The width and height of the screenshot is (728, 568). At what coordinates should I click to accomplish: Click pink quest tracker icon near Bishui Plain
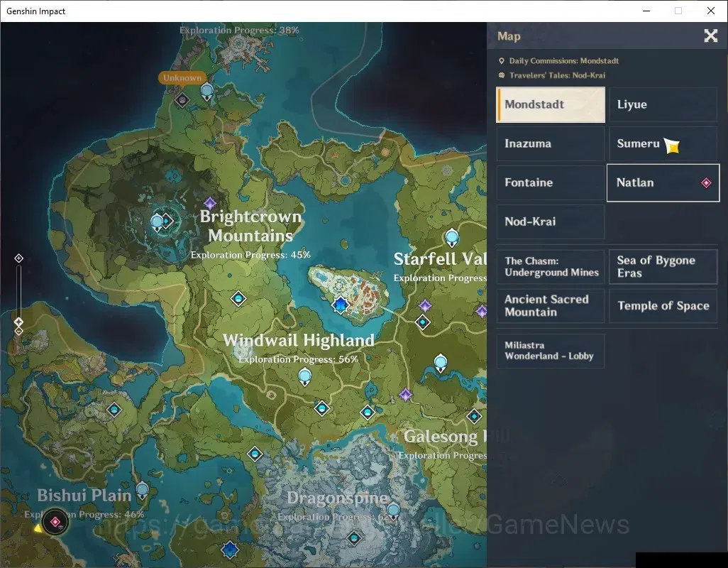coord(55,522)
